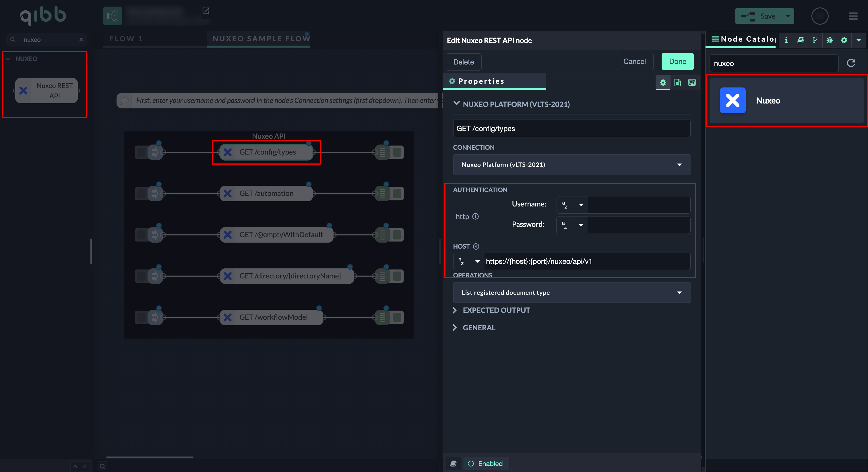Open node description document icon

pyautogui.click(x=677, y=83)
